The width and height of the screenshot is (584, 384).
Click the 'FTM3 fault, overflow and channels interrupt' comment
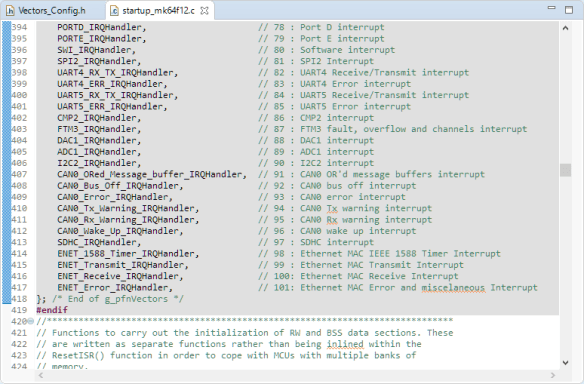(x=413, y=129)
